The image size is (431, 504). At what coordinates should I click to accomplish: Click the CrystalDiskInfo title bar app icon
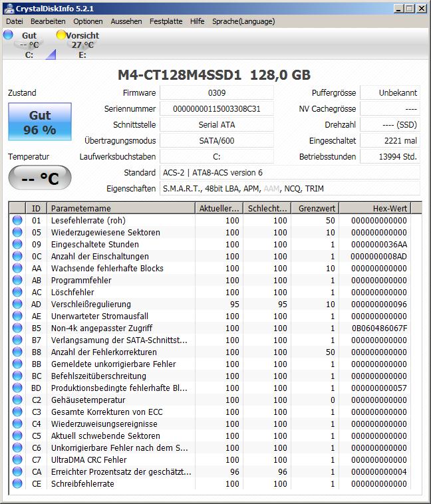pos(9,9)
